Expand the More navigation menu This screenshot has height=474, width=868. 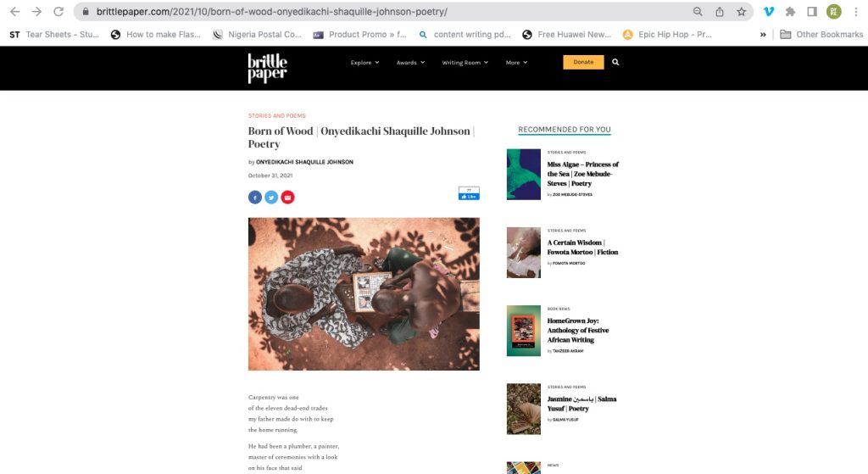click(x=516, y=63)
